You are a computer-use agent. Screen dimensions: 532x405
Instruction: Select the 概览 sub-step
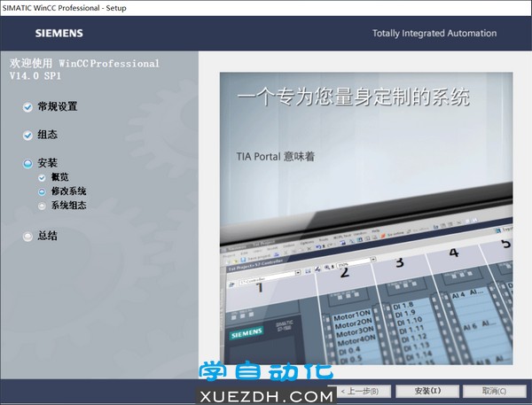59,177
